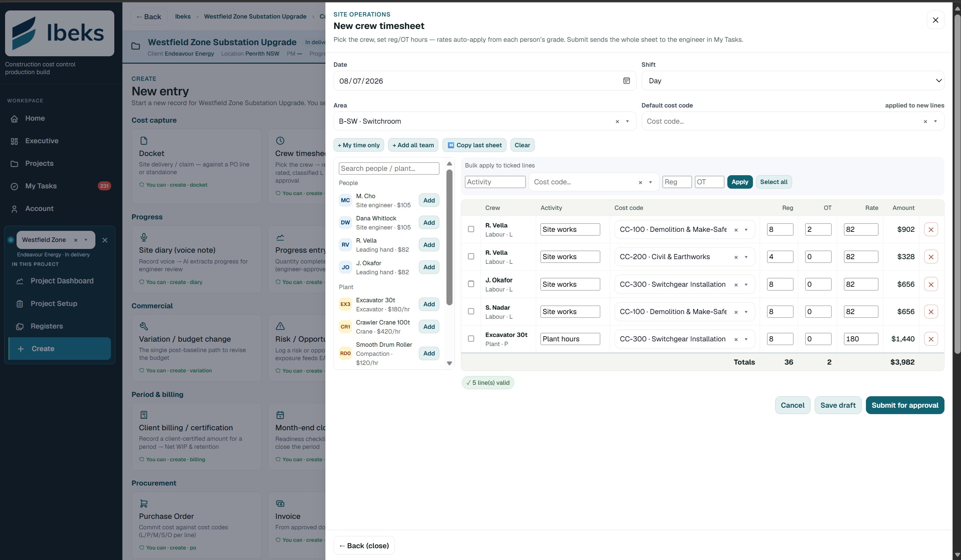The width and height of the screenshot is (961, 560).
Task: Click Add all team button
Action: coord(413,145)
